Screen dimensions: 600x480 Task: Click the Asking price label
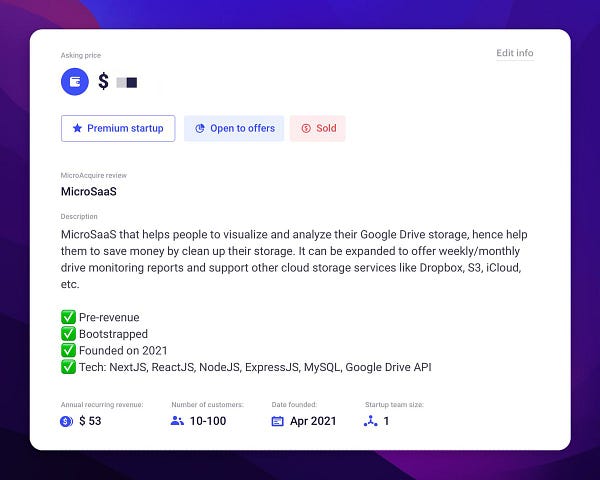81,56
